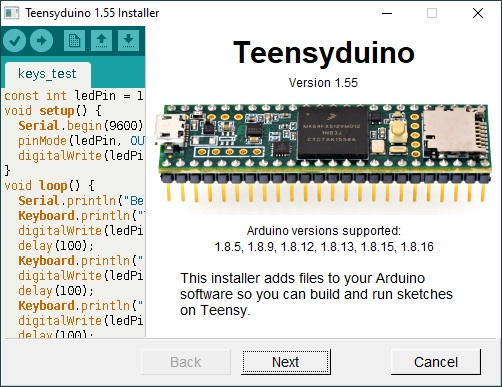Click the Serial.begin(9600) code line
Viewport: 502px width, 387px height.
coord(81,126)
